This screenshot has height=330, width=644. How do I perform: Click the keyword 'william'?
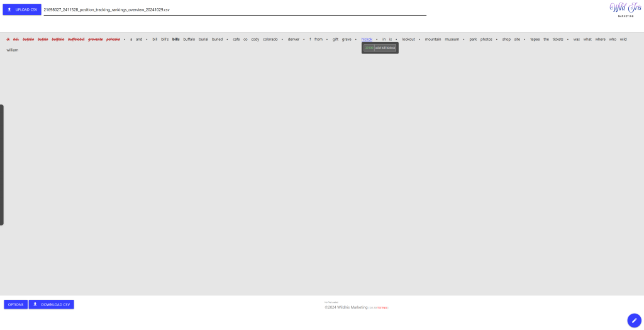(13, 50)
